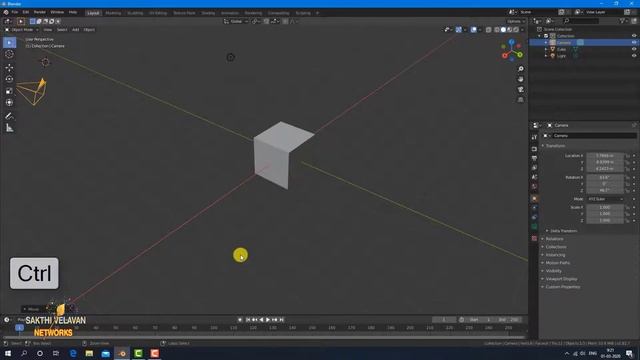Viewport: 640px width, 360px height.
Task: Open the World properties tab
Action: pos(534,187)
